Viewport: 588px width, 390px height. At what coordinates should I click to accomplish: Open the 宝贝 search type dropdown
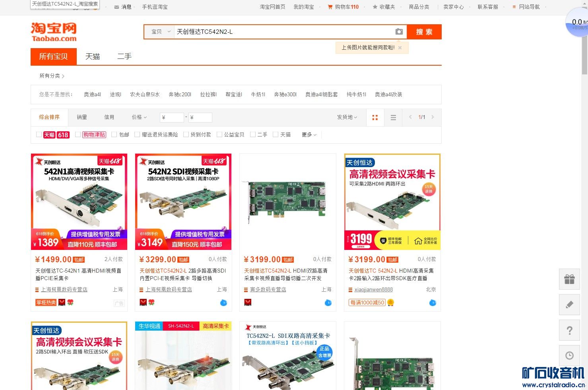(x=159, y=32)
